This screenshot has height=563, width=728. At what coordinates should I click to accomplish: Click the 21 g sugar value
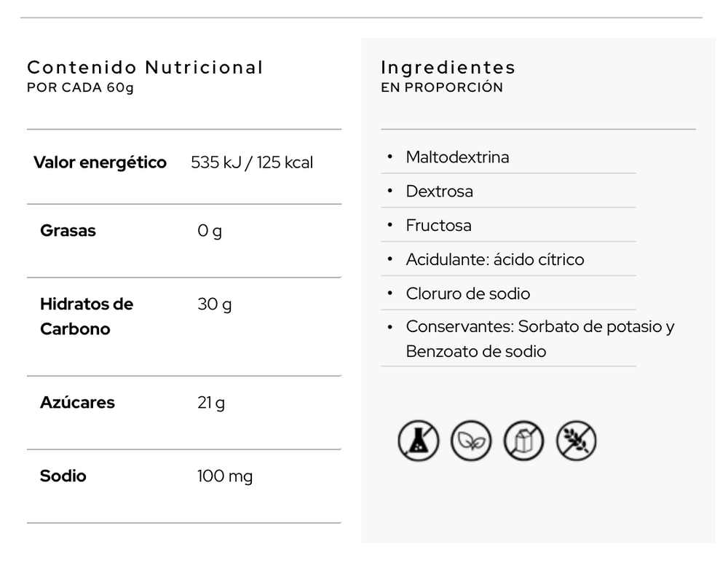(x=211, y=403)
